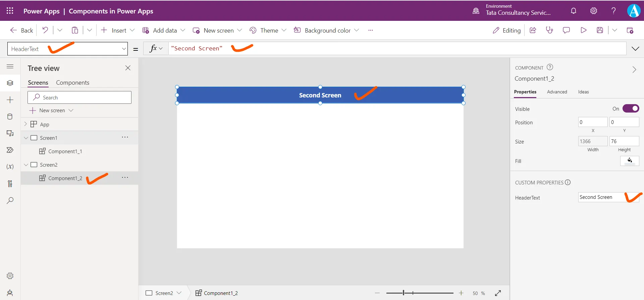Open the Screen2 breadcrumb dropdown
This screenshot has height=300, width=644.
(x=179, y=293)
